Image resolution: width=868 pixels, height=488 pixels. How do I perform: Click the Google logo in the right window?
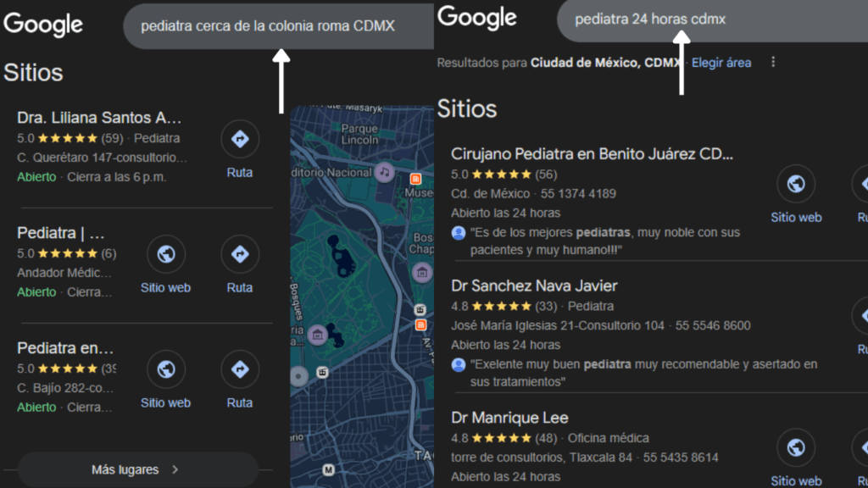click(476, 18)
